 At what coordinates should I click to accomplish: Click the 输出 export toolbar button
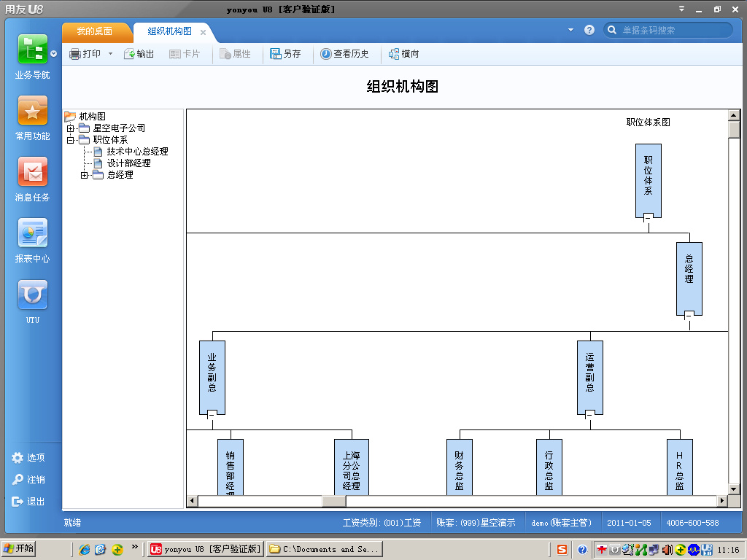139,54
